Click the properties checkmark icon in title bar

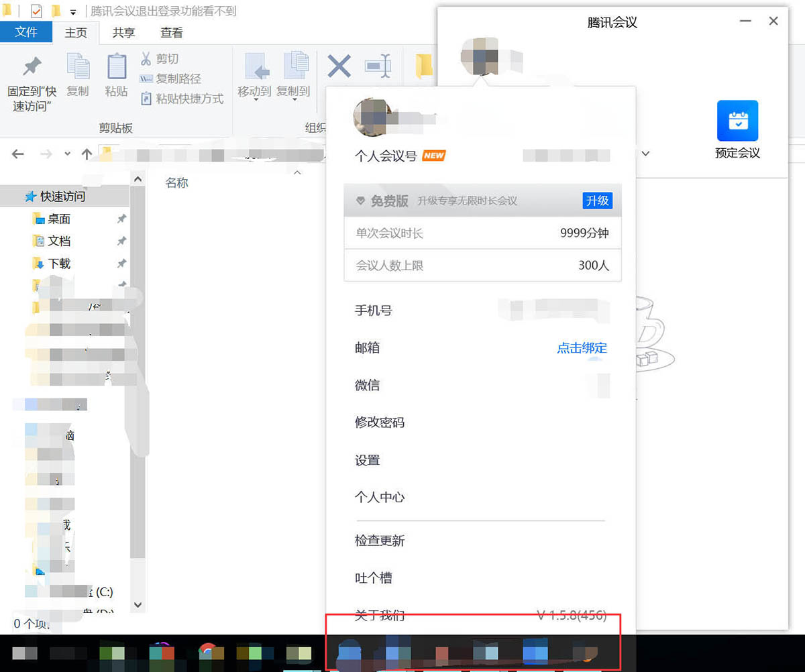coord(36,11)
